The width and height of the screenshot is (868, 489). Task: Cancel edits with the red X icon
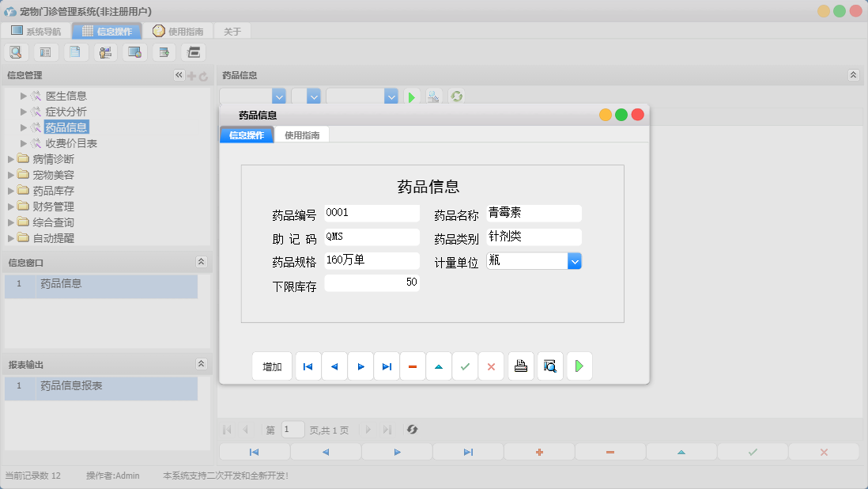coord(491,366)
